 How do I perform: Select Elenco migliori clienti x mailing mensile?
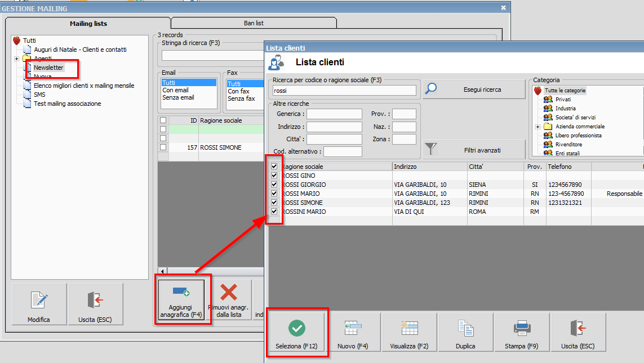pyautogui.click(x=84, y=86)
